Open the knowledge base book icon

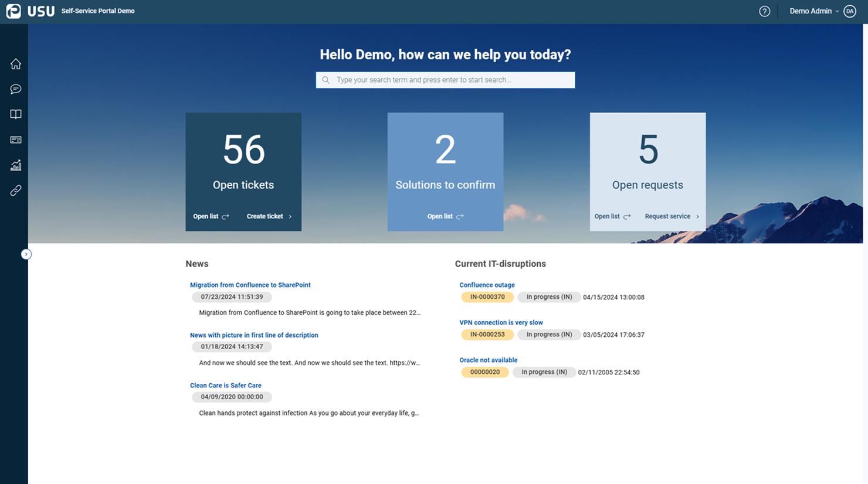coord(16,114)
